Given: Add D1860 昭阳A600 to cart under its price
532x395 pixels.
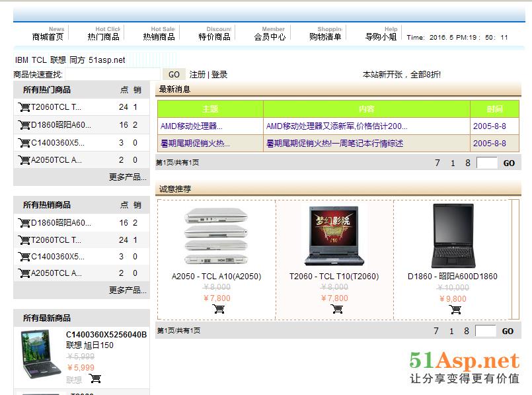Looking at the screenshot, I should (x=455, y=310).
